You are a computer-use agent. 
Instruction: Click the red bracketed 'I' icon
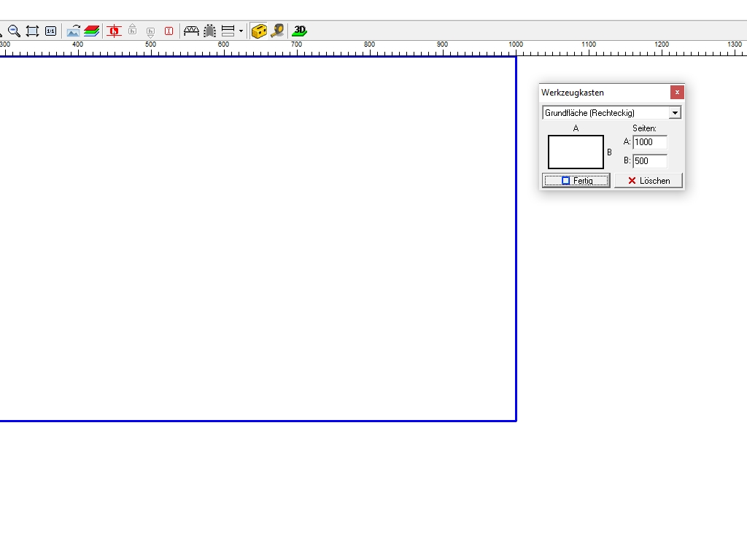pyautogui.click(x=169, y=31)
